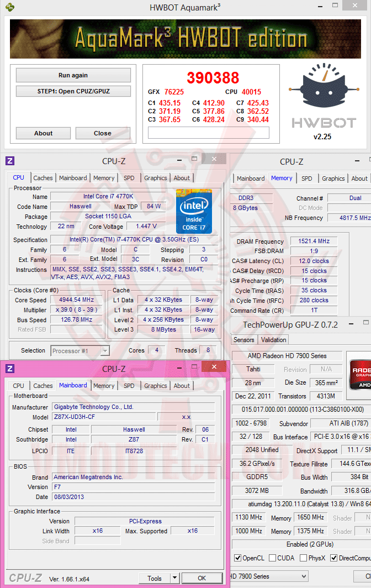
Task: Click the CPU score 40015
Action: (x=251, y=92)
